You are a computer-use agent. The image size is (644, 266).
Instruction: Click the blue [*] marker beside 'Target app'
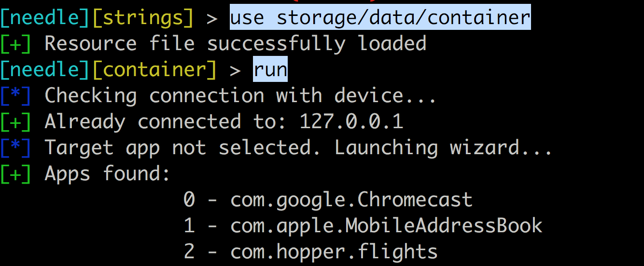click(16, 148)
